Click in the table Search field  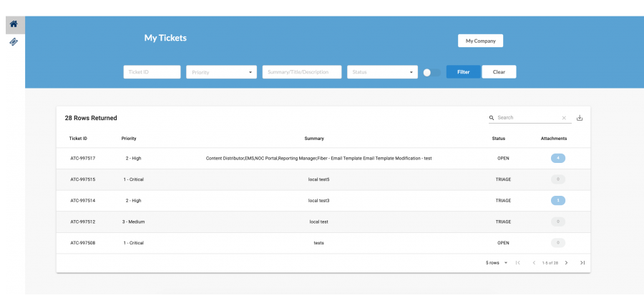526,118
